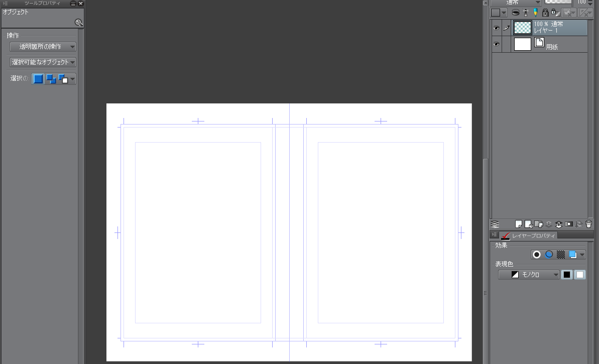Toggle the white drawing color swatch
The image size is (599, 364).
580,275
